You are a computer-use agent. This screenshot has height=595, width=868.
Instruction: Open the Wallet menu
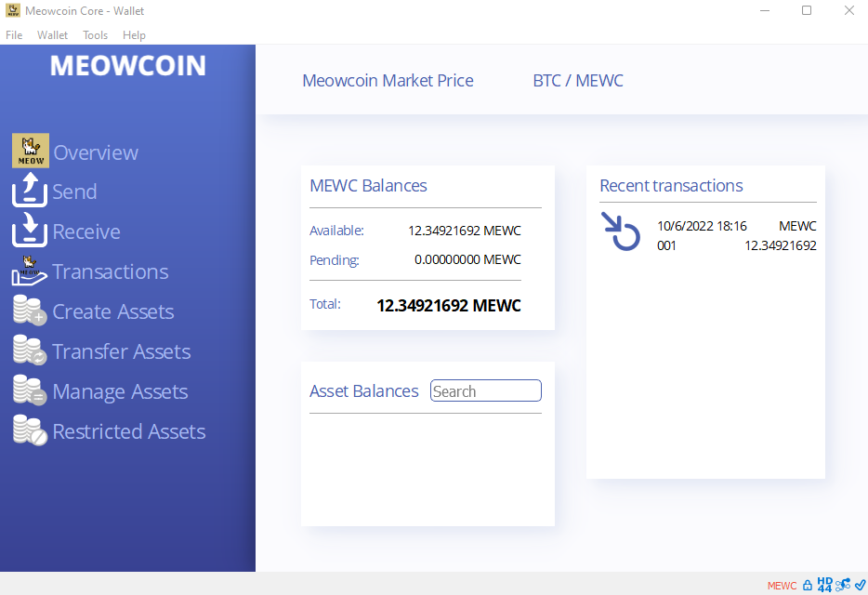[52, 35]
